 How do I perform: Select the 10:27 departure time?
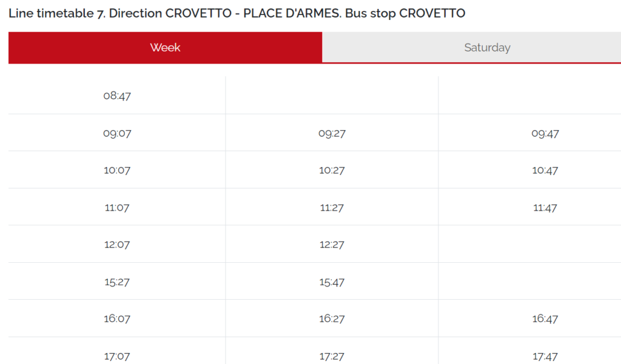point(331,170)
